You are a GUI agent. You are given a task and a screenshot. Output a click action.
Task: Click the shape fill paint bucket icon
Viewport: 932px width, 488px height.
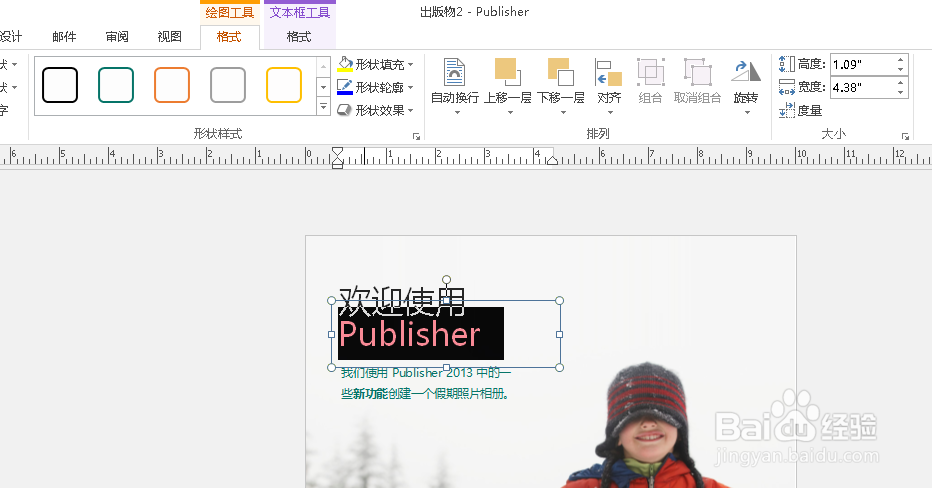[345, 64]
